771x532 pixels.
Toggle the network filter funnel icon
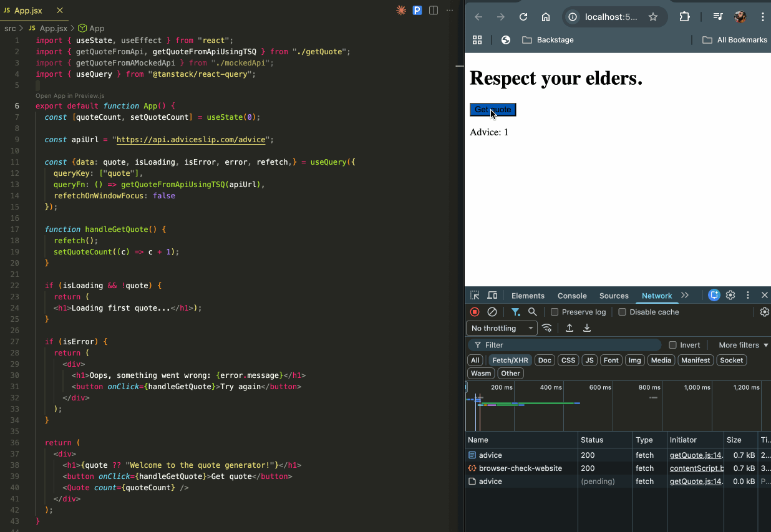[x=515, y=312]
